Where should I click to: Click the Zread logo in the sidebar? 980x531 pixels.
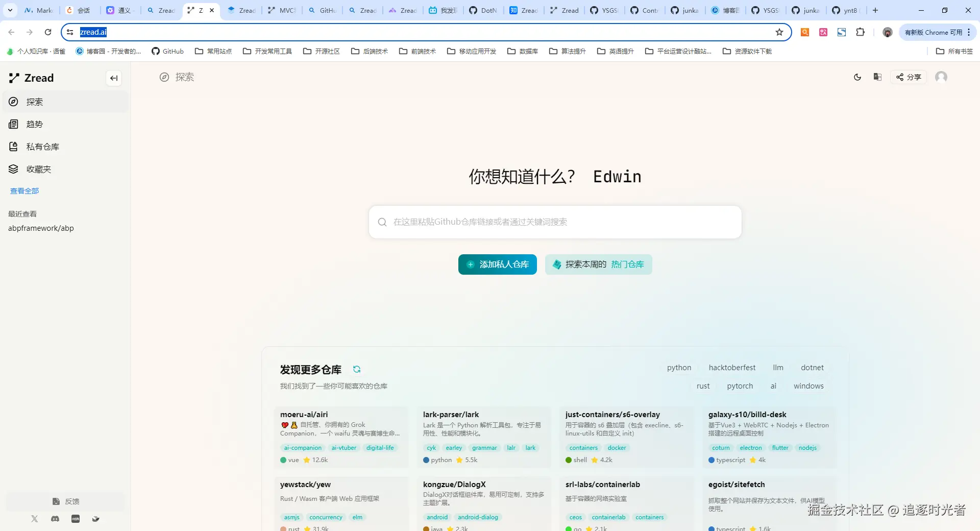31,78
